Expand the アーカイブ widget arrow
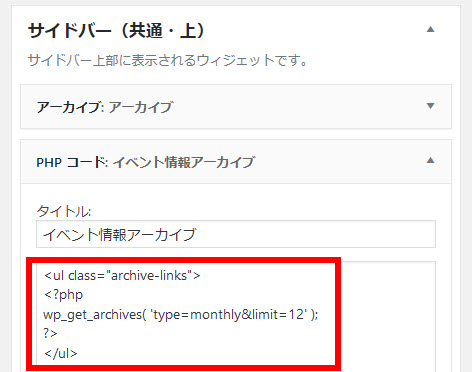Image resolution: width=472 pixels, height=372 pixels. pyautogui.click(x=430, y=106)
